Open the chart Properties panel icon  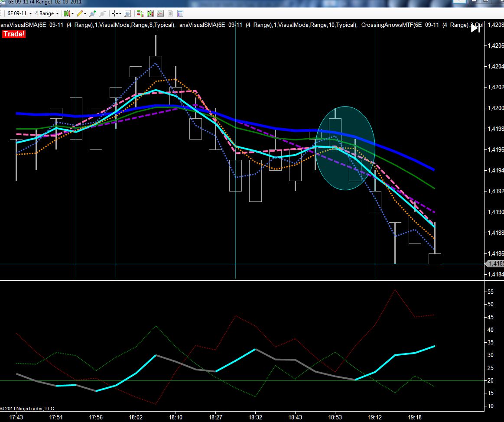[180, 13]
